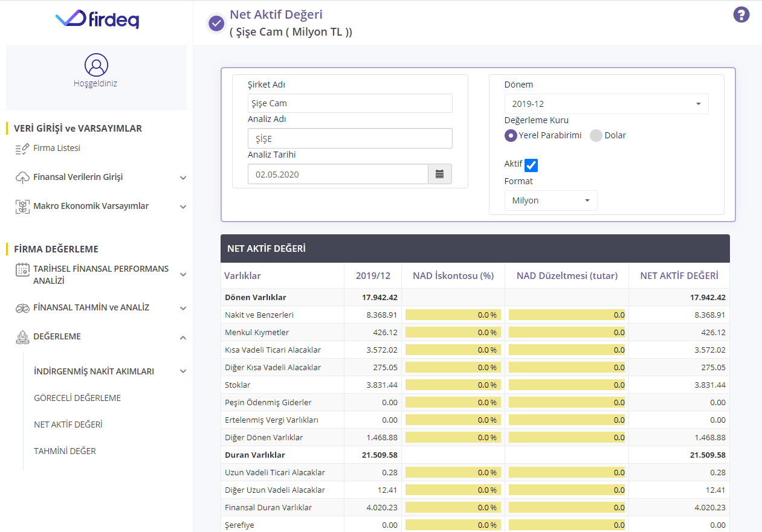Viewport: 762px width, 532px height.
Task: Edit NAD İskontosu for Ertelenmiş Vergi Varlıkları
Action: (453, 420)
